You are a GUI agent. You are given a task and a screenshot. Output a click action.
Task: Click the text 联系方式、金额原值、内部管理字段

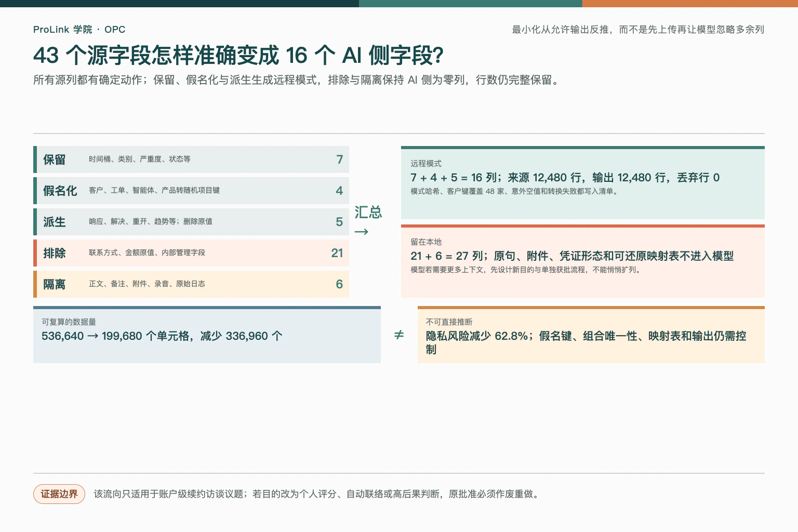pyautogui.click(x=147, y=252)
